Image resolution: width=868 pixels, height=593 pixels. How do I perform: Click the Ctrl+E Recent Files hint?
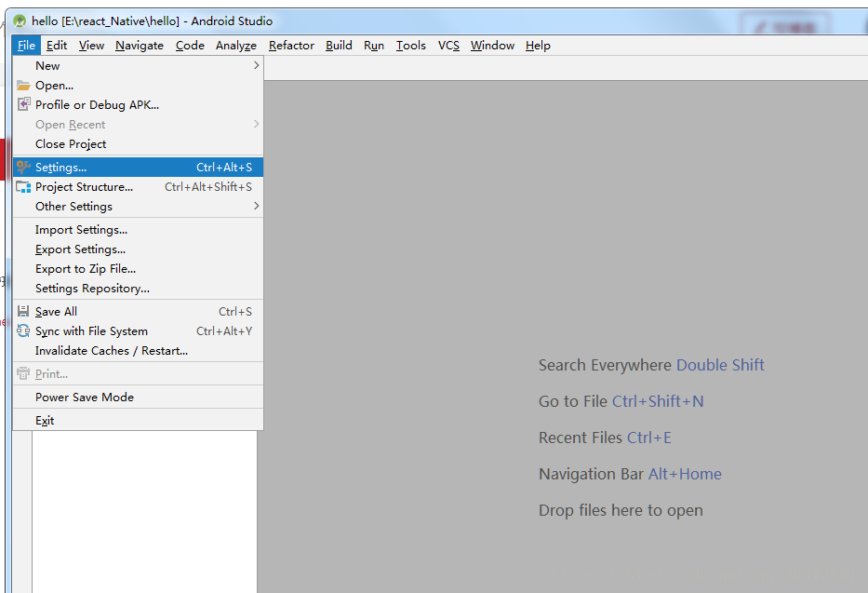pyautogui.click(x=648, y=438)
